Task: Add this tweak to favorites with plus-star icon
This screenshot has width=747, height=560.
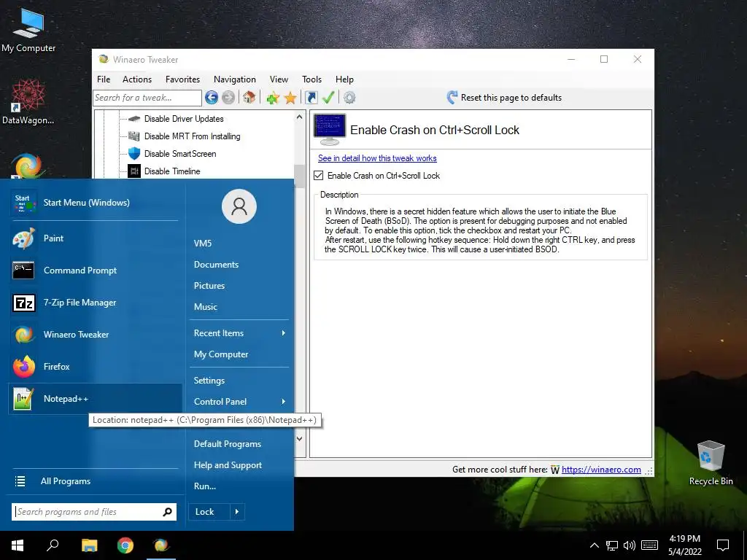Action: [273, 98]
